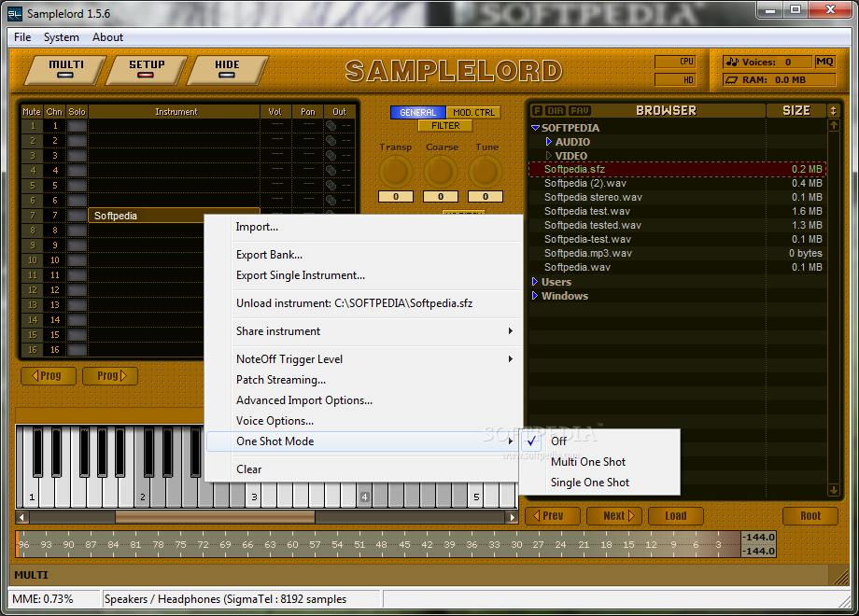The image size is (859, 616).
Task: Choose Export Bank... menu entry
Action: pos(361,255)
